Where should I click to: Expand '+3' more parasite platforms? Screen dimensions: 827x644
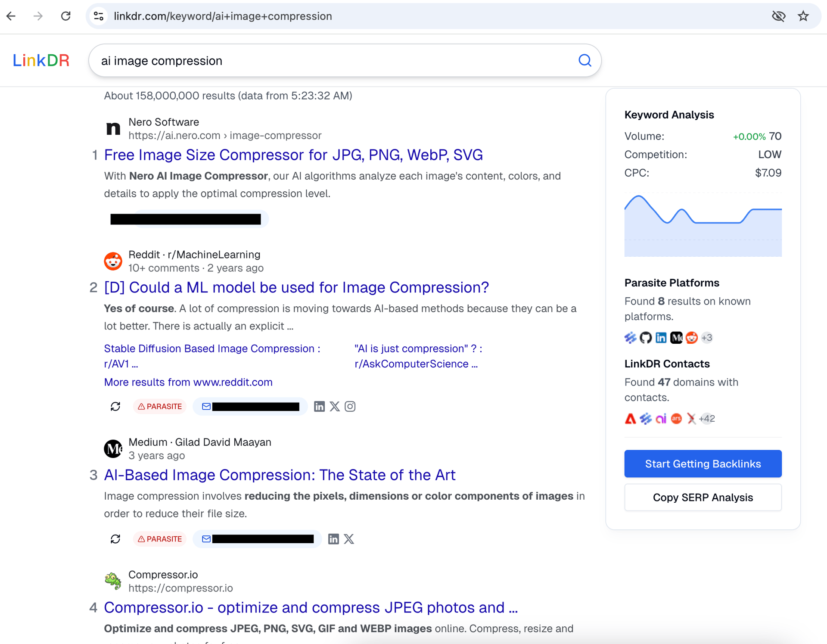tap(707, 338)
